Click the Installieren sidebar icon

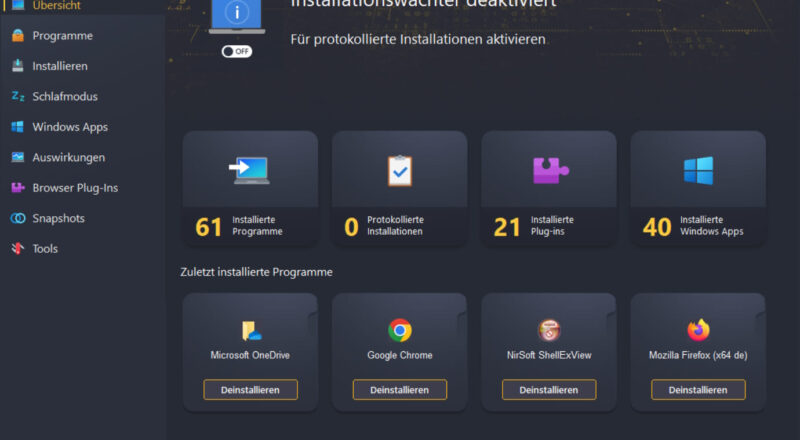[18, 66]
